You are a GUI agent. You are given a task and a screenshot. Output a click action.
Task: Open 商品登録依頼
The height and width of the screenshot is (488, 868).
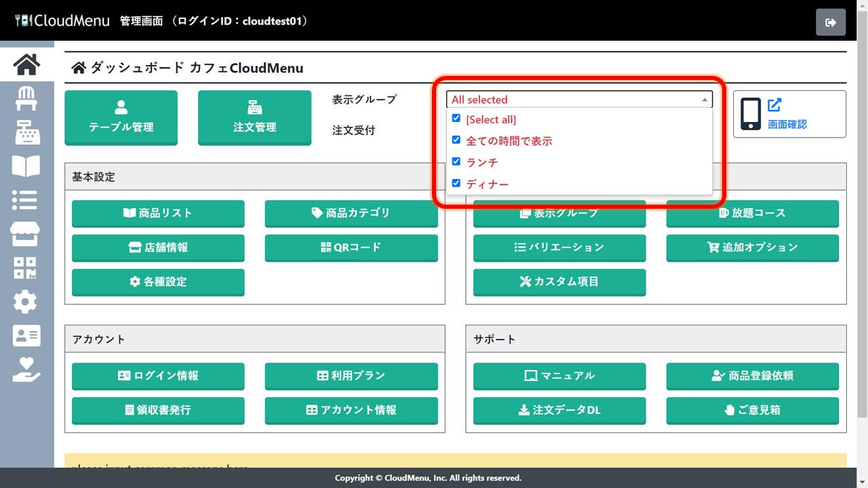[x=753, y=375]
